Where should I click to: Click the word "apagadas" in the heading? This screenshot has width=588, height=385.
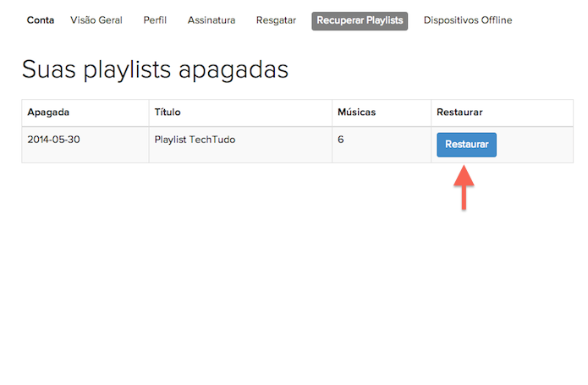pyautogui.click(x=234, y=70)
